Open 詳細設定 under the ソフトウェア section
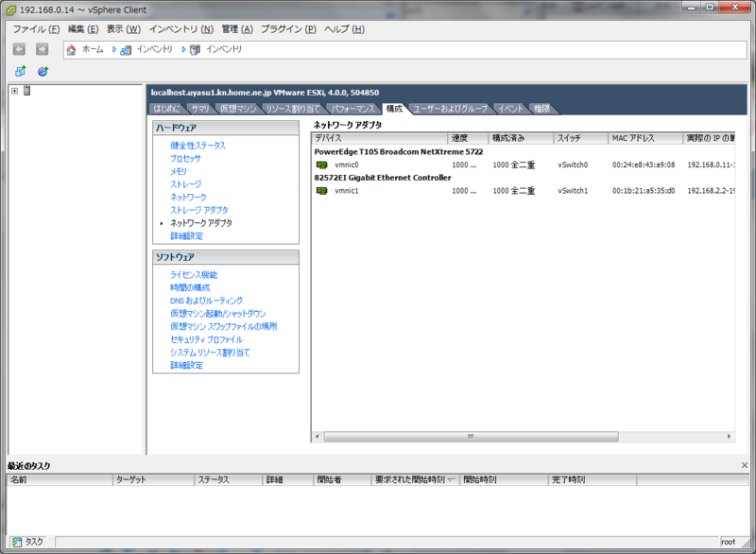This screenshot has height=554, width=756. tap(186, 366)
